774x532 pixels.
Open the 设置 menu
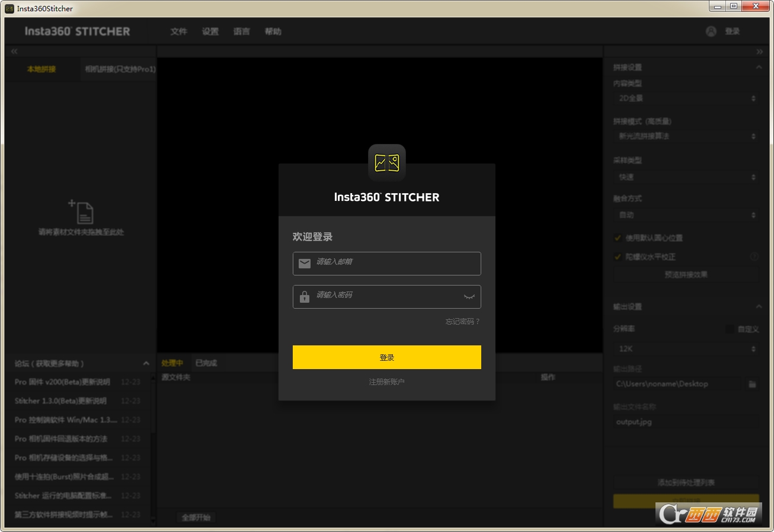(x=210, y=31)
